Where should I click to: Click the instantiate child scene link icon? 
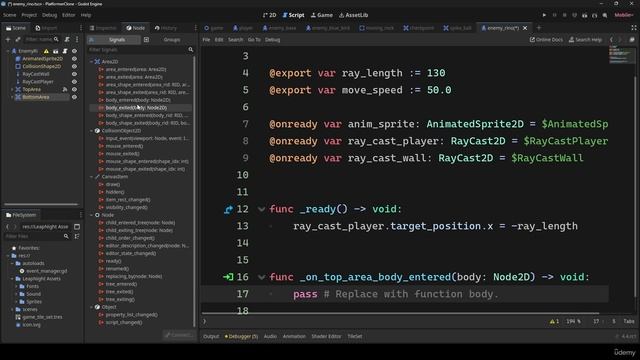18,40
